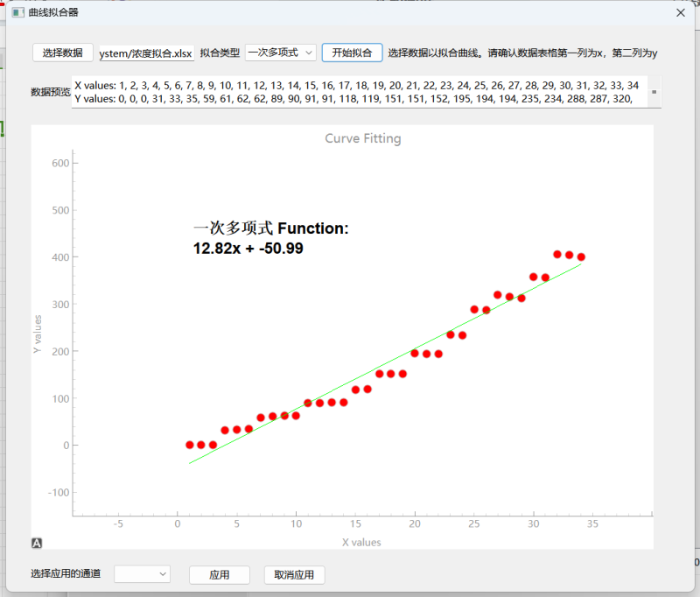This screenshot has height=597, width=700.
Task: Click the 取消应用 button
Action: [294, 574]
